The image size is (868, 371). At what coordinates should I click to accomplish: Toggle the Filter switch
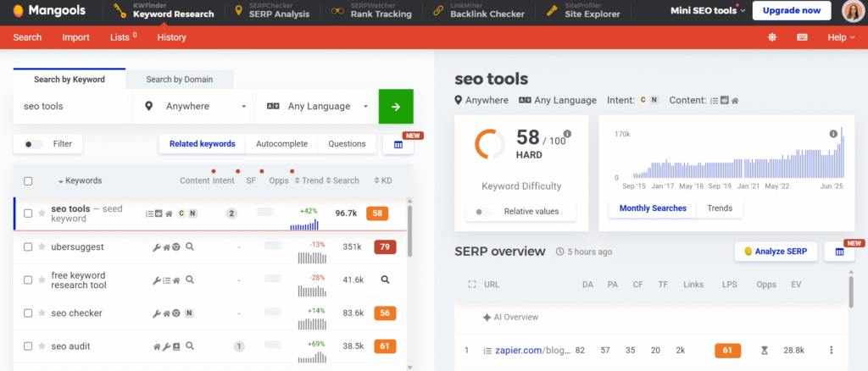tap(34, 144)
